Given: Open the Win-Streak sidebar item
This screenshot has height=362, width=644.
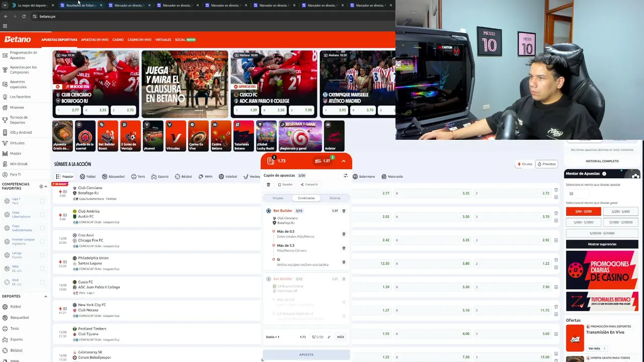Looking at the screenshot, I should (x=19, y=164).
